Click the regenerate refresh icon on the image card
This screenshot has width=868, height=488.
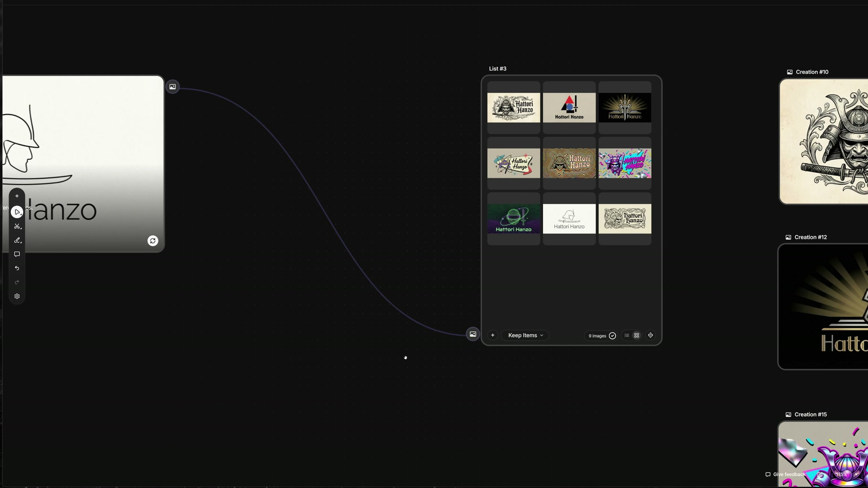153,241
